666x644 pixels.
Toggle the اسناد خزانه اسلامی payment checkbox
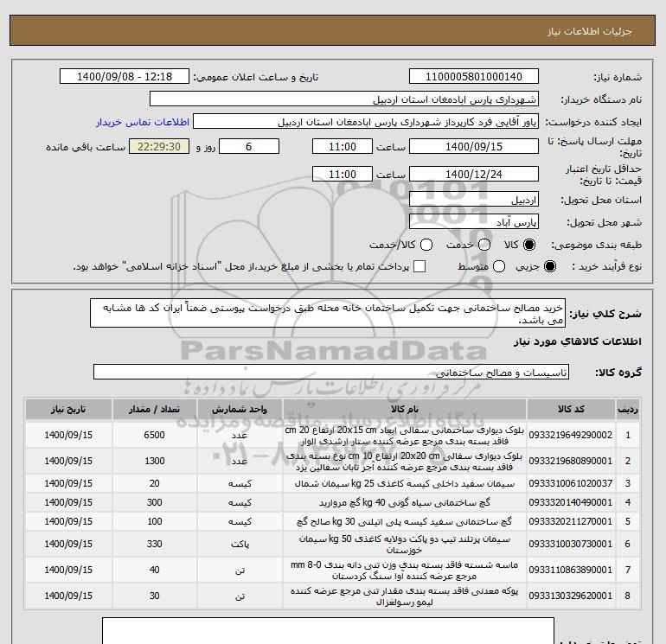pyautogui.click(x=419, y=266)
